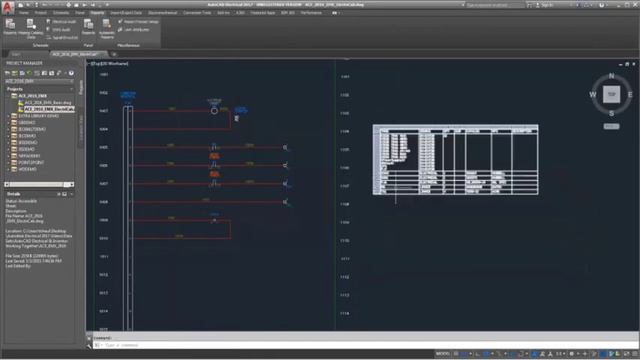The image size is (640, 360).
Task: Click the W direction on ViewCube compass
Action: click(593, 95)
